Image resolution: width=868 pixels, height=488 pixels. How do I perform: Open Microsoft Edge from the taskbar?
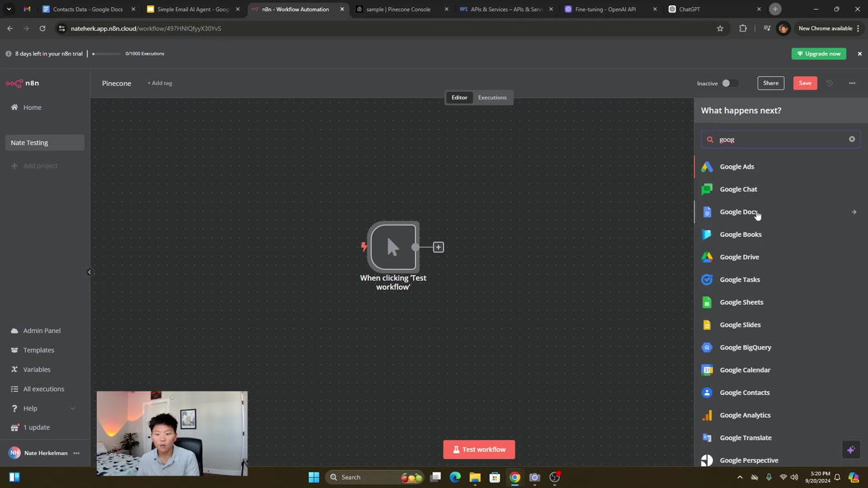tap(455, 477)
